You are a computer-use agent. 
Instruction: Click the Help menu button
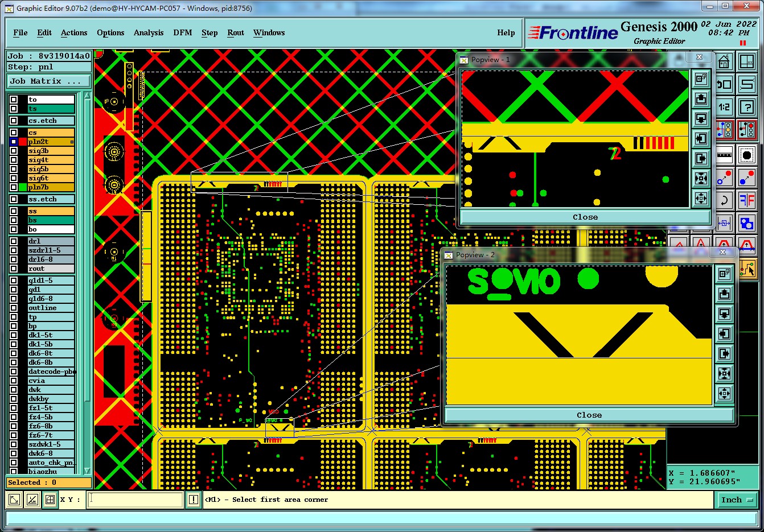click(506, 32)
